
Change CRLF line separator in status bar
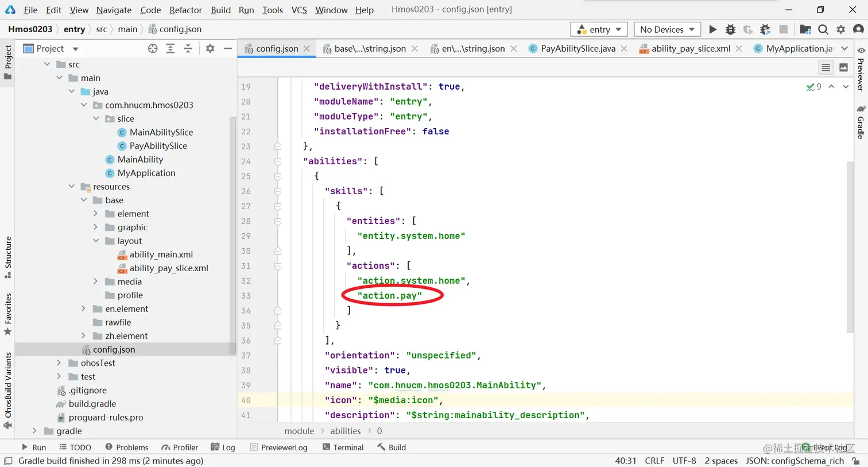[654, 461]
